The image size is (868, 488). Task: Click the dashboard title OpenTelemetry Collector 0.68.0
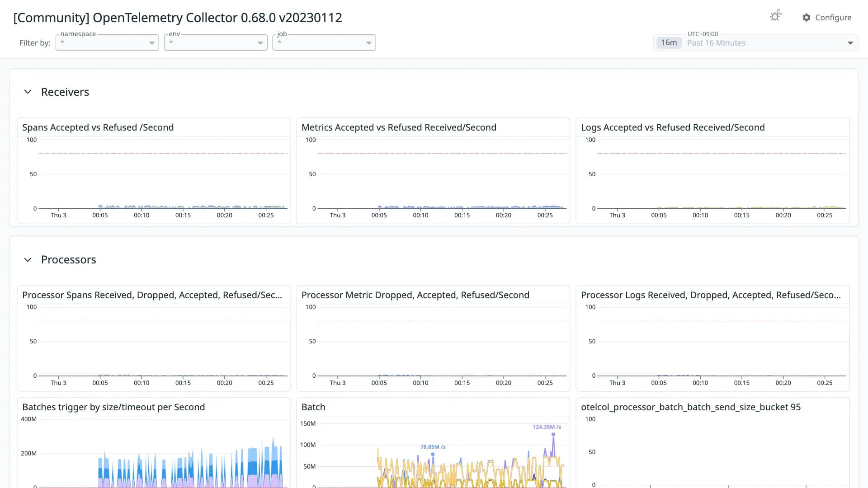178,18
